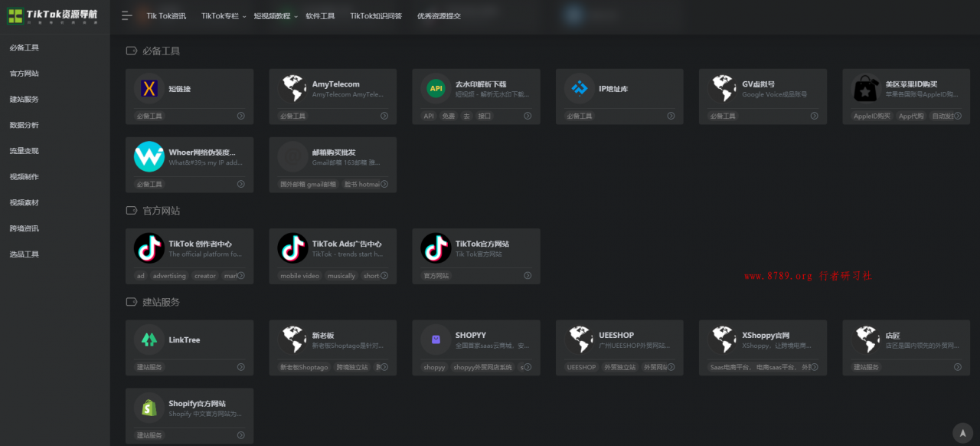The width and height of the screenshot is (980, 446).
Task: Click the back-to-top arrow button
Action: [962, 433]
